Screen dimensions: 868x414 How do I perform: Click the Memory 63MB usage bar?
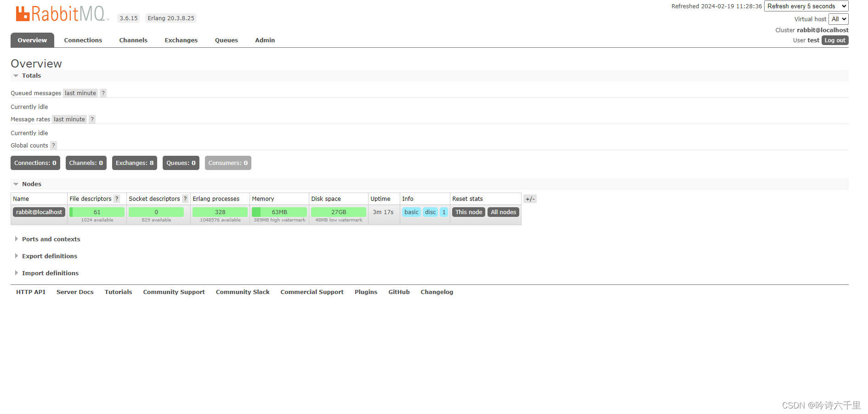tap(279, 212)
